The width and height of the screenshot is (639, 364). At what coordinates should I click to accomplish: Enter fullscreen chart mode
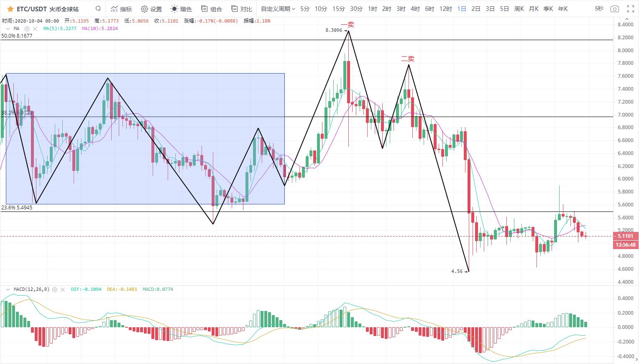630,9
